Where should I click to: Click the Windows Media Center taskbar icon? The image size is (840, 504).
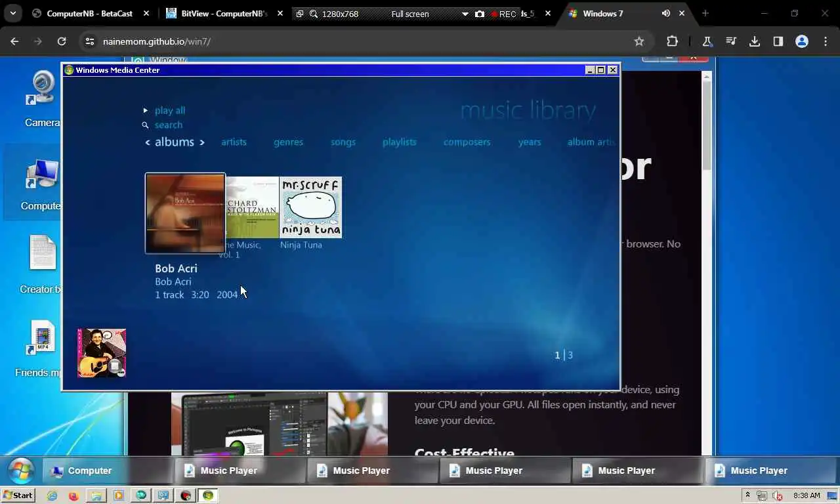(208, 495)
